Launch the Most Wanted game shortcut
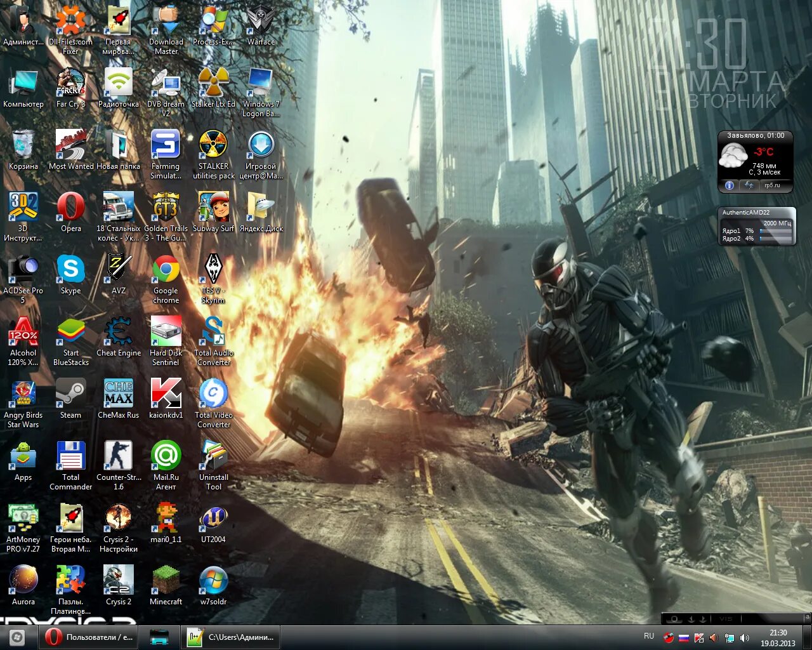 coord(70,150)
